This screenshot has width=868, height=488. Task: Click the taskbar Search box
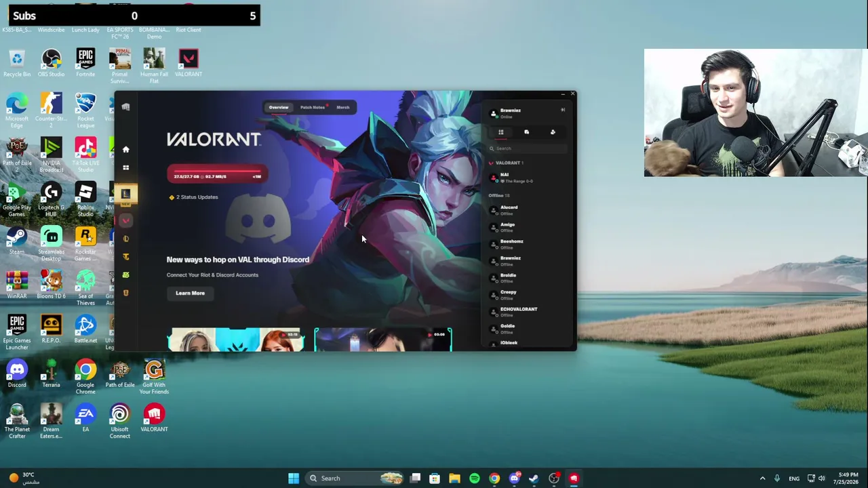click(x=355, y=479)
